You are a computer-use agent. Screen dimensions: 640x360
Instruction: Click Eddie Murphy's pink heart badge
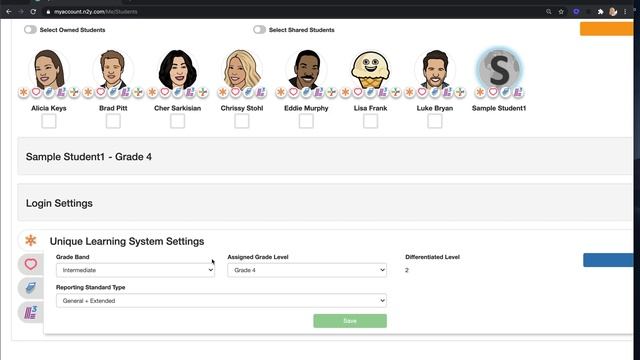point(293,92)
